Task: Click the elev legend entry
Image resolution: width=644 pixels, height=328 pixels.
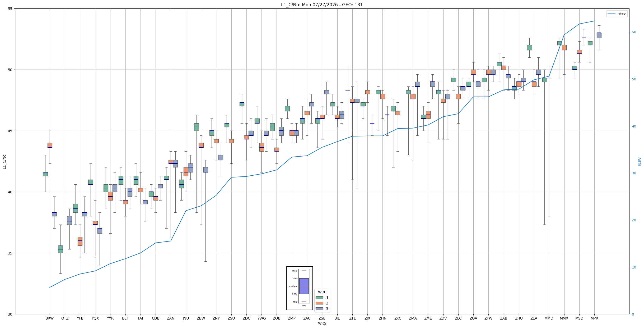Action: 617,13
